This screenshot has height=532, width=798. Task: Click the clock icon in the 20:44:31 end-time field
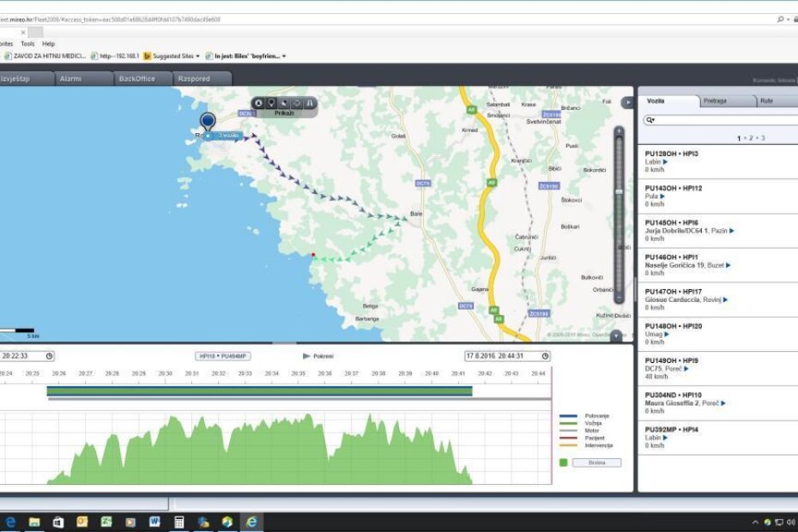[545, 356]
